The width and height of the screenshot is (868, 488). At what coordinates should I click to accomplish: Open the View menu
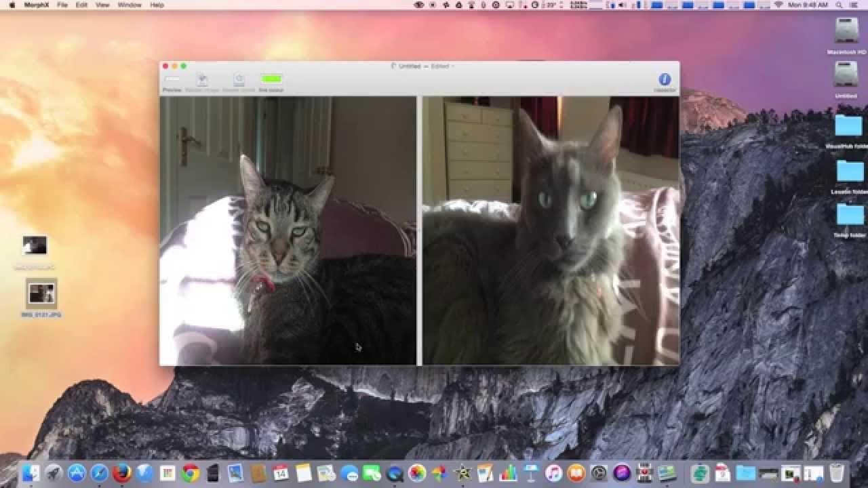tap(102, 5)
